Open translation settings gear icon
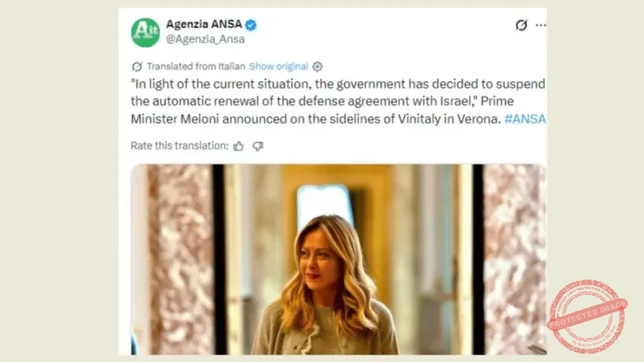The image size is (644, 362). (318, 66)
